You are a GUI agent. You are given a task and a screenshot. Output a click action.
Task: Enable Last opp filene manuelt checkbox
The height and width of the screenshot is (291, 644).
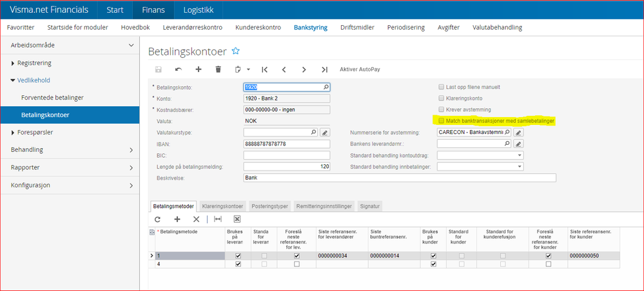(x=442, y=87)
